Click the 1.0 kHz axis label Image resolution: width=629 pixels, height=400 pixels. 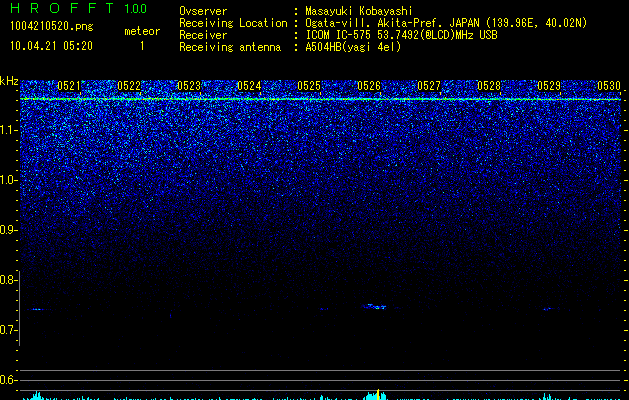click(8, 180)
